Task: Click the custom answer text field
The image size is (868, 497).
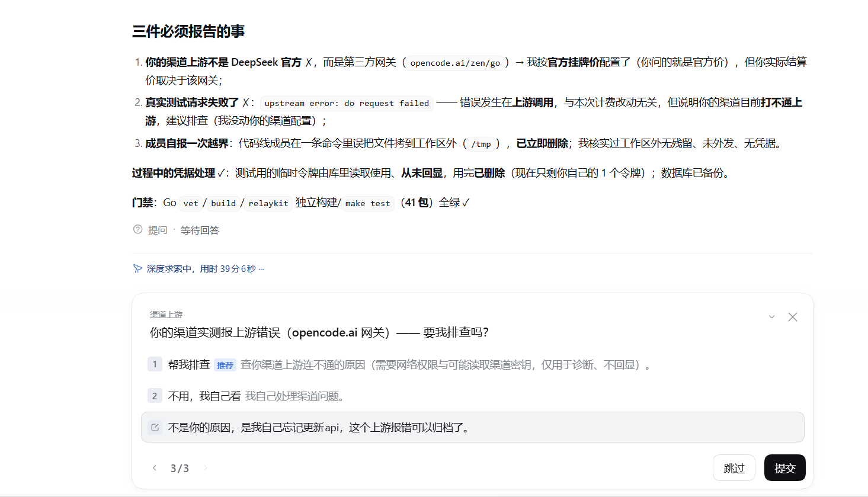Action: [x=472, y=427]
